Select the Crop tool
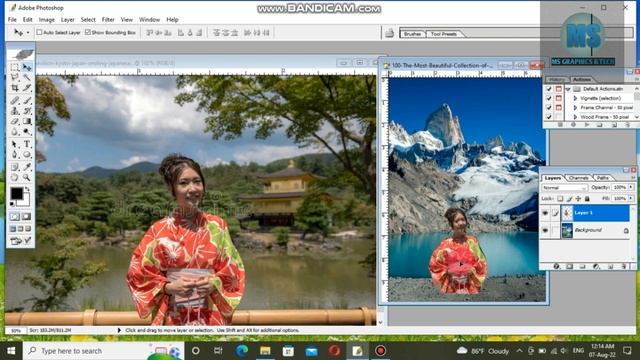The width and height of the screenshot is (640, 360). (15, 88)
